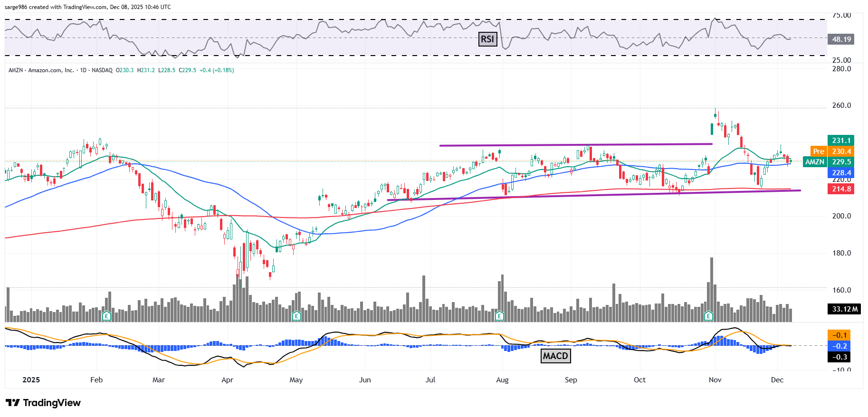Viewport: 868px width, 417px height.
Task: Click the RSI 48.19 value label
Action: 841,39
